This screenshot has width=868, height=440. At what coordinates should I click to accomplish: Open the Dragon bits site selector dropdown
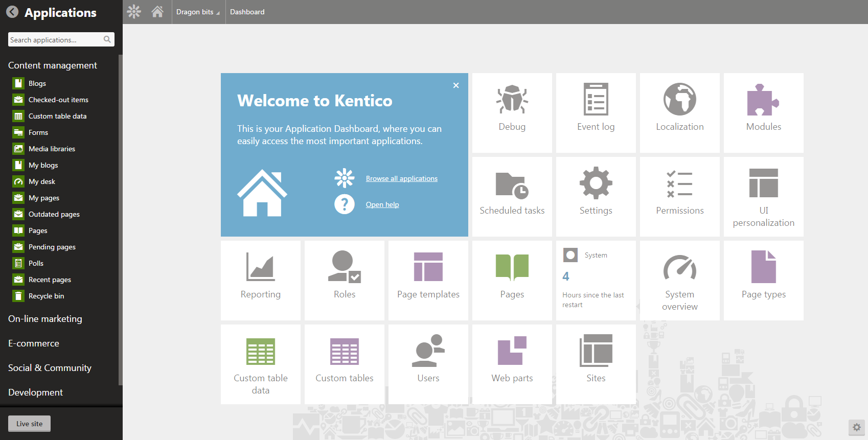tap(198, 12)
